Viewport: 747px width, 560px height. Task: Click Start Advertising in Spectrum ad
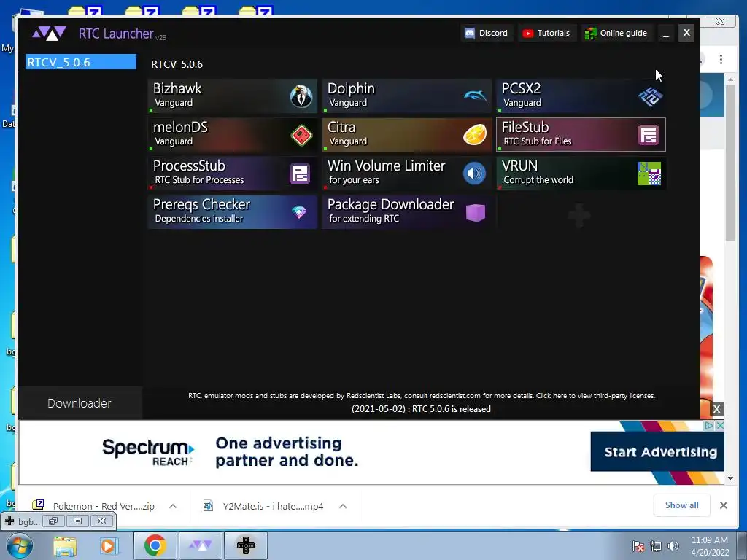pos(657,452)
